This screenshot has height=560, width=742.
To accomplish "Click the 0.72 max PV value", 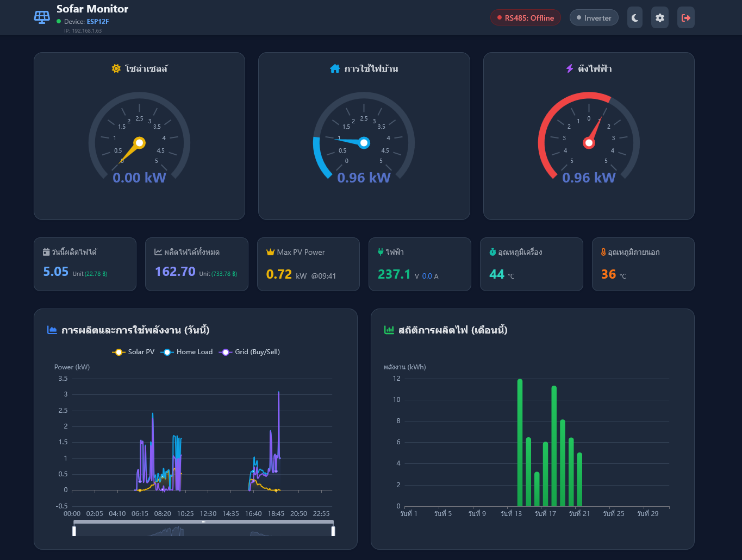I will click(x=279, y=274).
